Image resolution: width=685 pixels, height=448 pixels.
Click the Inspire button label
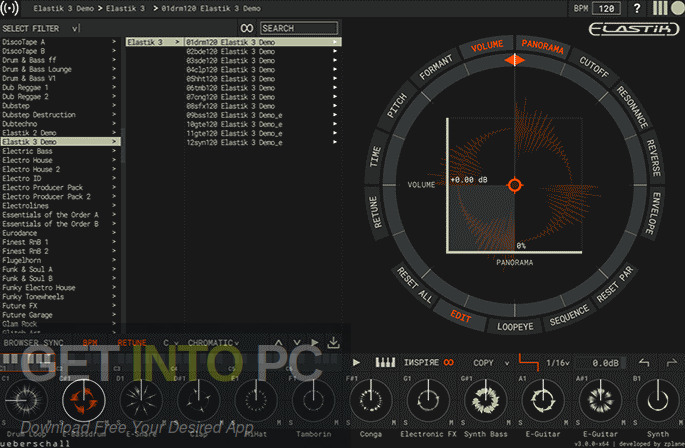[421, 363]
